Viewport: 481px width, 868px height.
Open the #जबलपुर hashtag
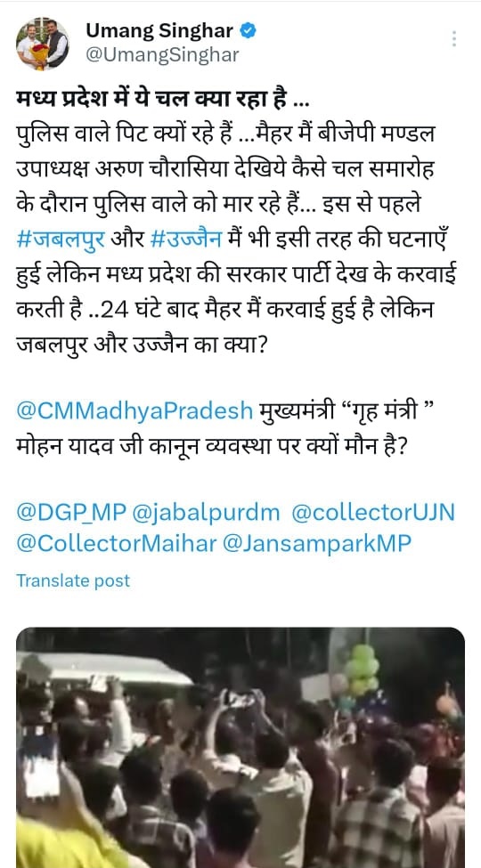[x=61, y=240]
